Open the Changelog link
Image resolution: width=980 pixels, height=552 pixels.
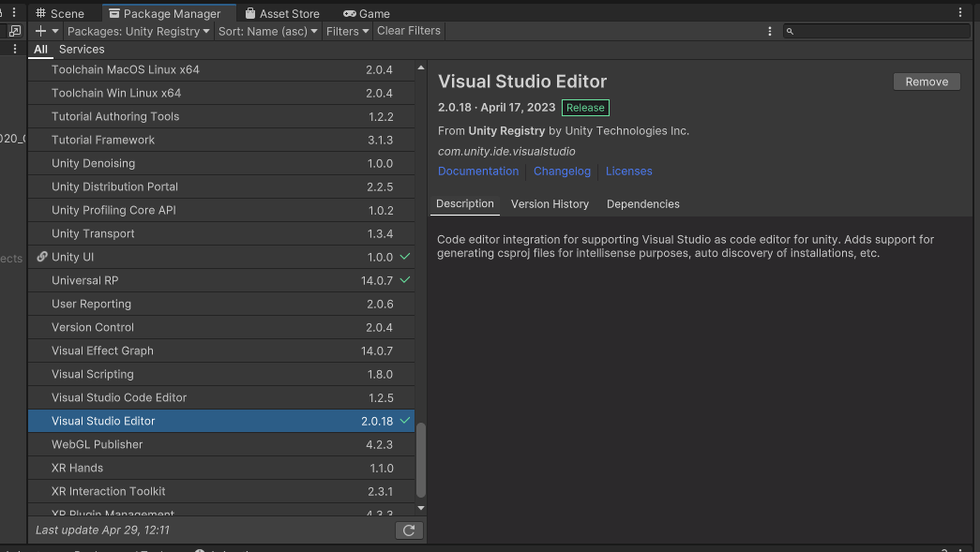(x=562, y=172)
